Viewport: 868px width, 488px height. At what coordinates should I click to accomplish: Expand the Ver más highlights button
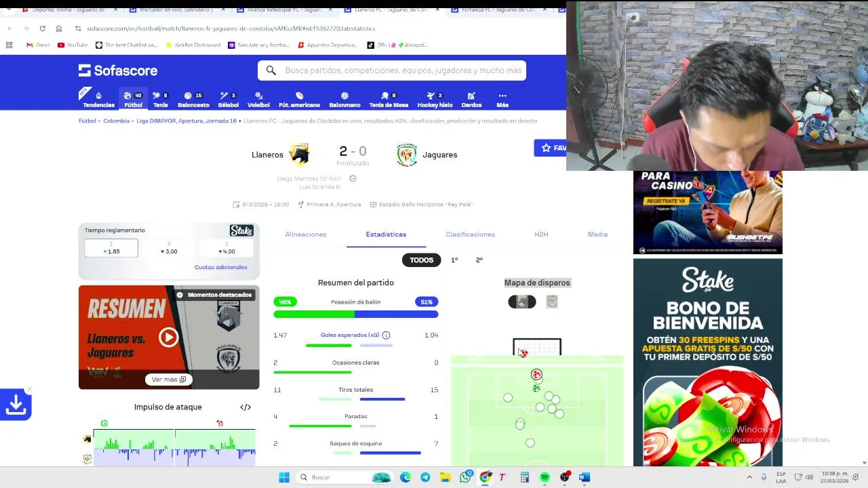[169, 380]
